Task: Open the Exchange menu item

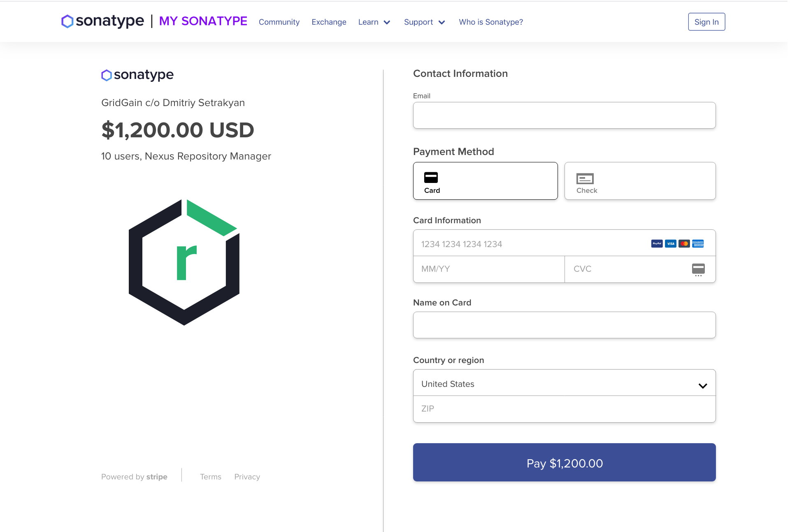Action: point(329,22)
